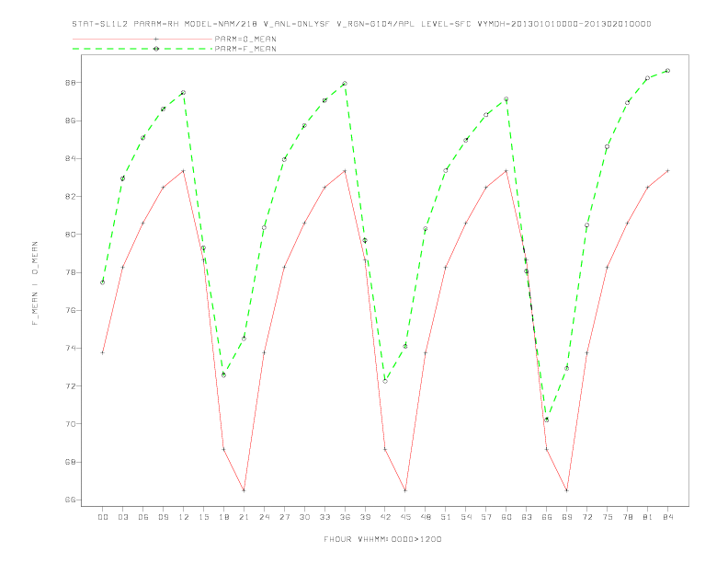Select F_MEAN circle marker at hour 12 peak

point(183,92)
